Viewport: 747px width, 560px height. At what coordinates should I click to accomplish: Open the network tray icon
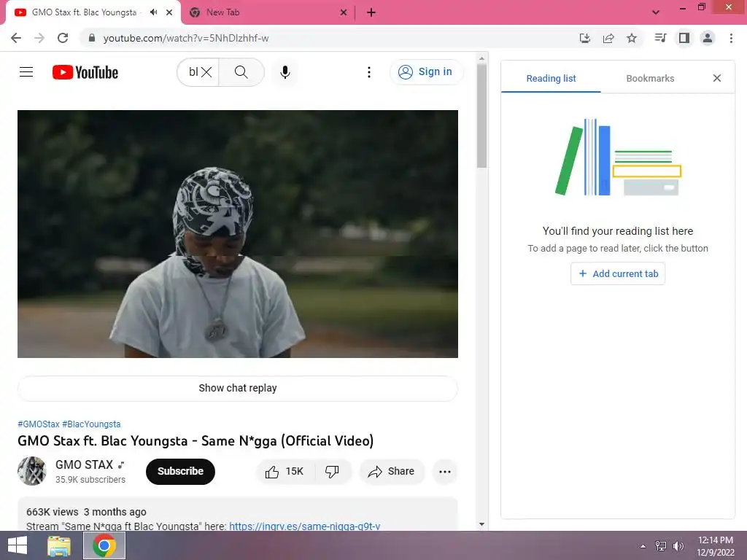(x=661, y=546)
